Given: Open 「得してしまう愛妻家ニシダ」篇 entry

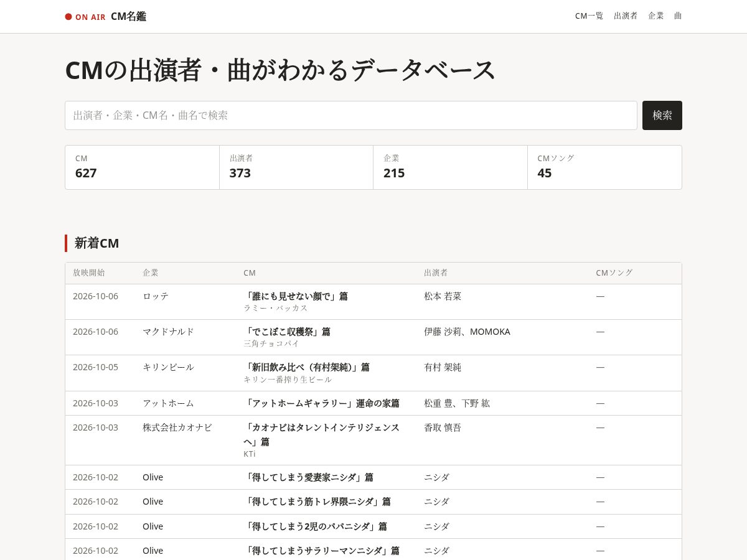Looking at the screenshot, I should click(308, 477).
